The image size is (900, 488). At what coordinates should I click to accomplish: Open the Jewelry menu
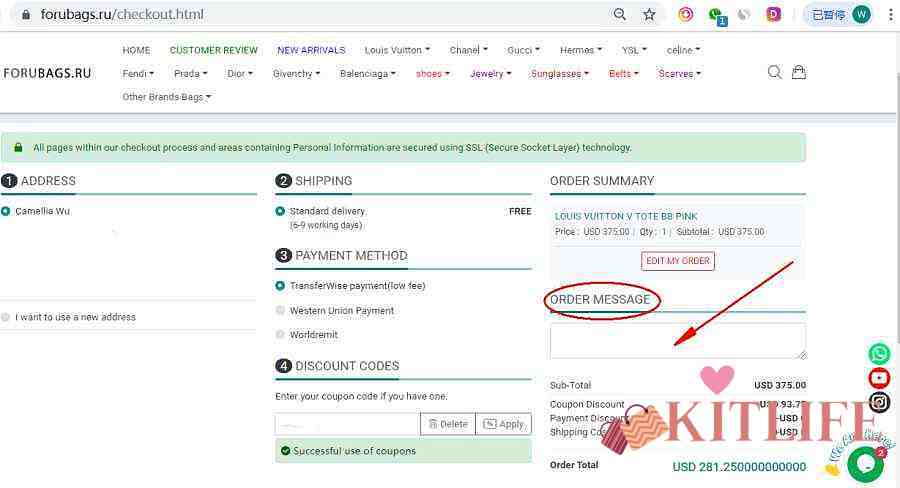point(490,74)
